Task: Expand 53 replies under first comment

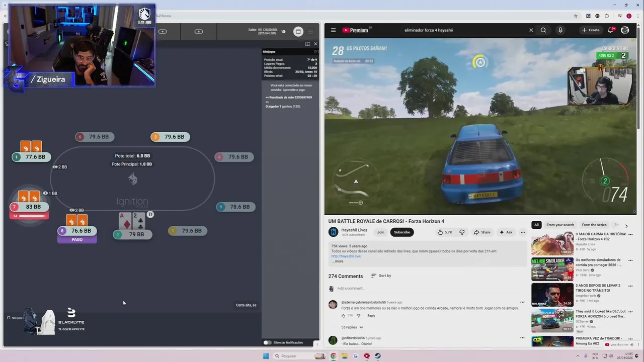Action: [x=352, y=327]
